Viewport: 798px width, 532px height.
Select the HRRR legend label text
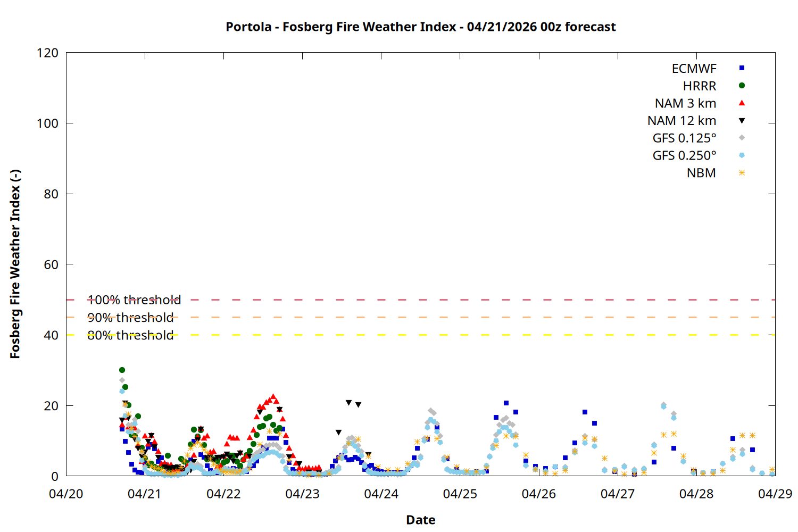point(699,86)
